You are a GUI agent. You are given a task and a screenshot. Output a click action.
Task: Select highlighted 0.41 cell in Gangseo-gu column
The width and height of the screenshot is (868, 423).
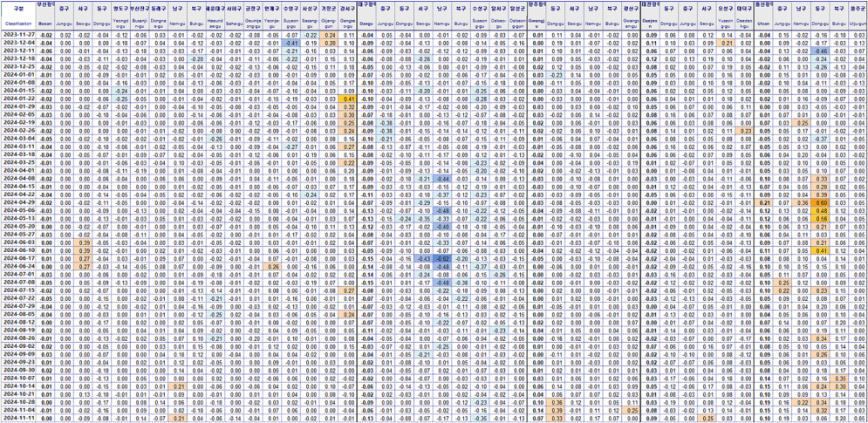coord(348,98)
